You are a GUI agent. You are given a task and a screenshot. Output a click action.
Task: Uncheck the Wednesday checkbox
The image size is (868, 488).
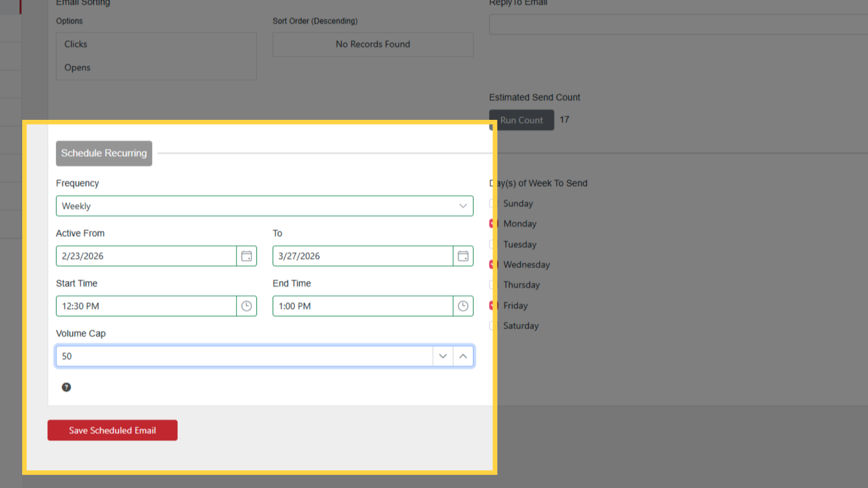[x=493, y=265]
